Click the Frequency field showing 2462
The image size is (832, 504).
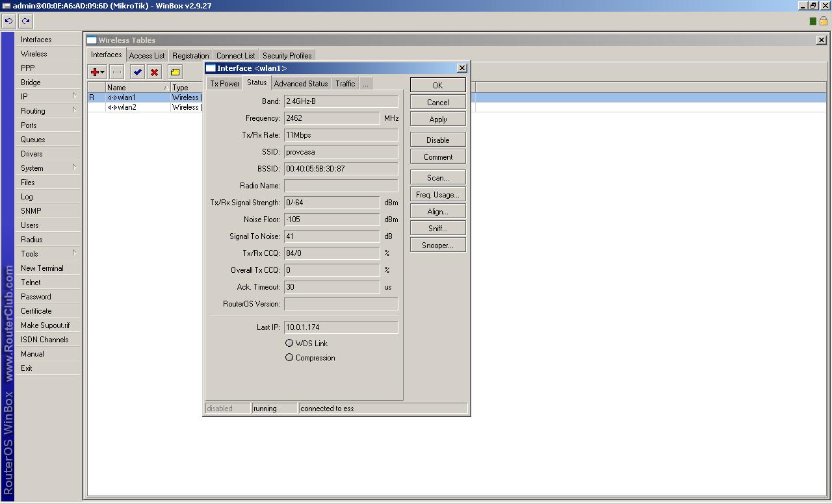point(332,118)
